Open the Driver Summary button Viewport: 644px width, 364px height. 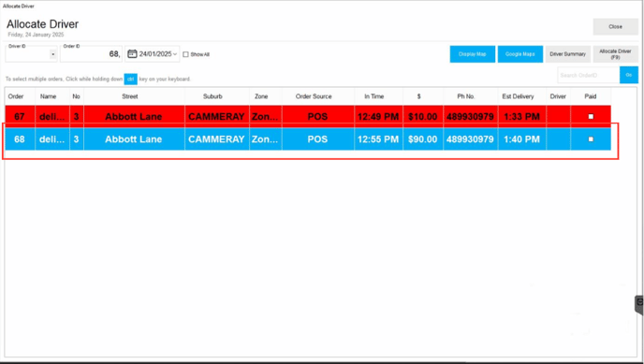point(567,54)
